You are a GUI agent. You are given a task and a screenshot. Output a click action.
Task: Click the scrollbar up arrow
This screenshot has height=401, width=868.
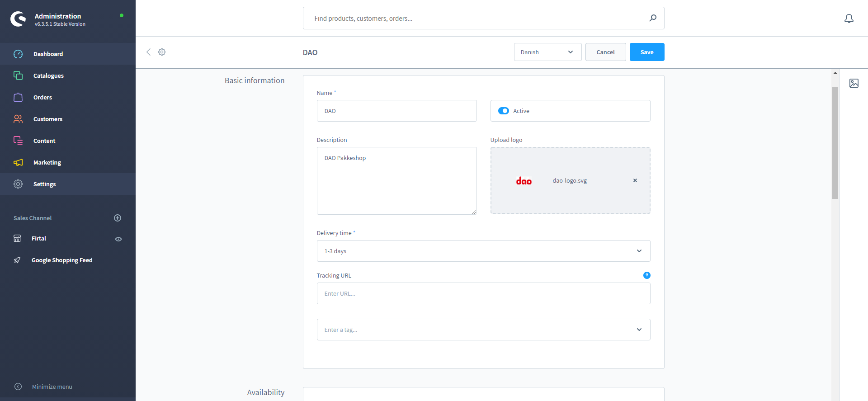(835, 72)
